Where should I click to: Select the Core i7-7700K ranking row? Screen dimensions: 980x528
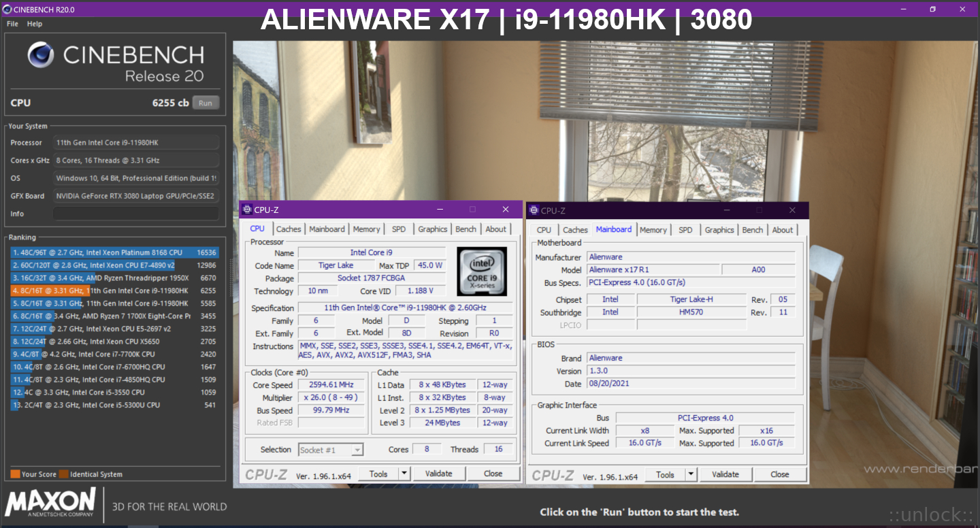[x=114, y=354]
